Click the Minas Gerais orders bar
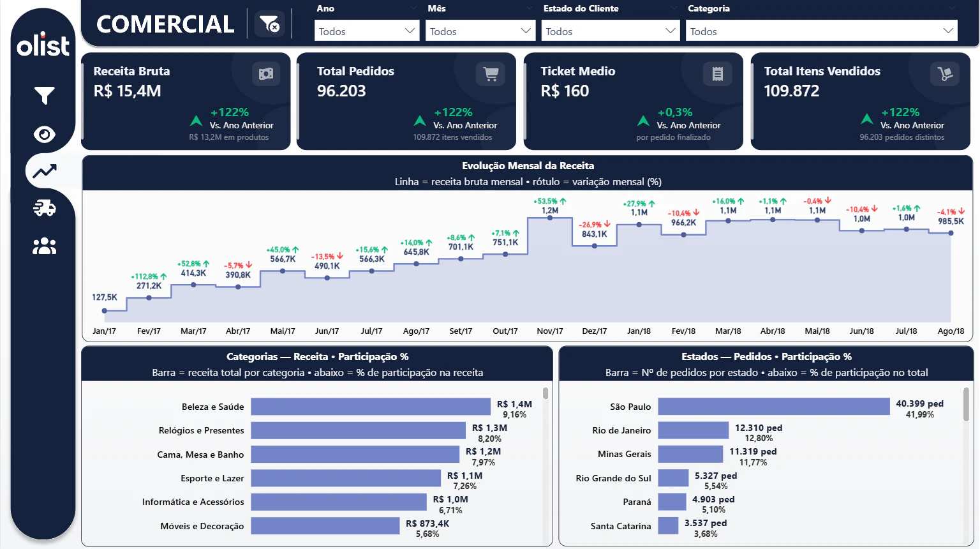Image resolution: width=980 pixels, height=549 pixels. tap(690, 455)
